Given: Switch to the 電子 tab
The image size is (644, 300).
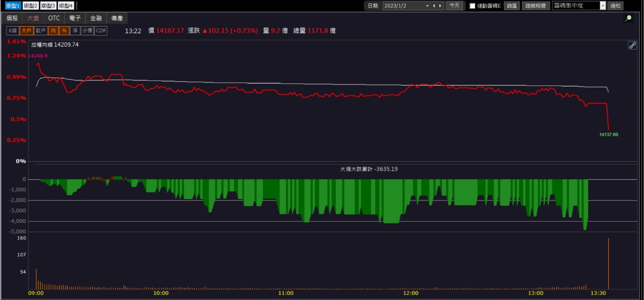Looking at the screenshot, I should [x=75, y=18].
